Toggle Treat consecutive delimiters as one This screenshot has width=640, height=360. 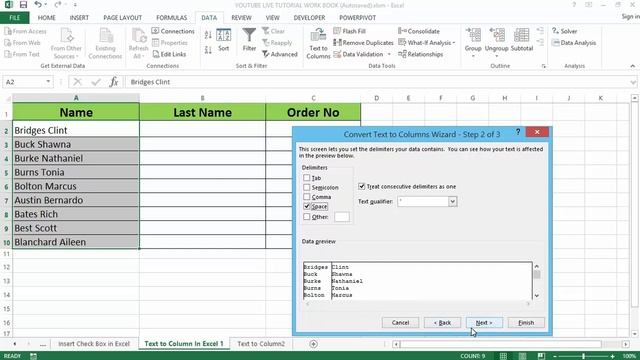(361, 186)
